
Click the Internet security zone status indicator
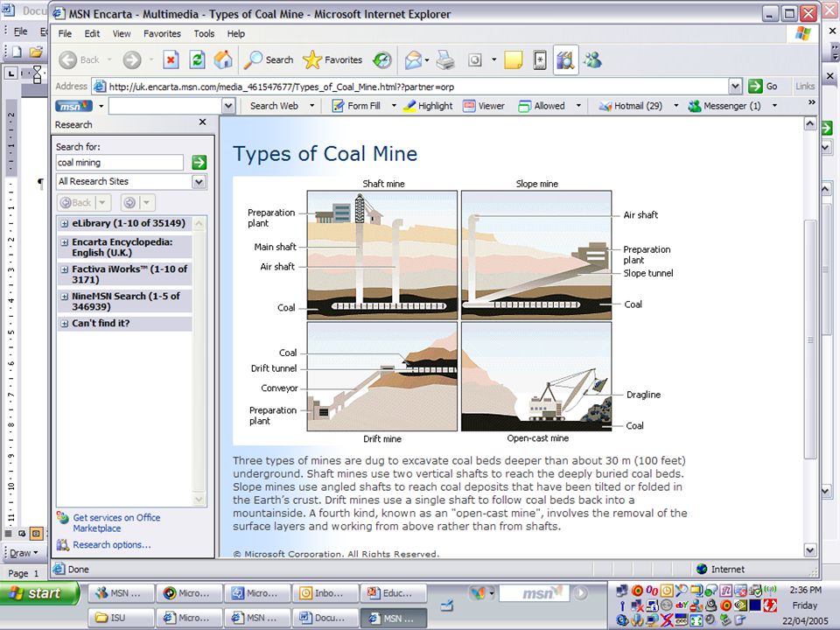point(720,569)
